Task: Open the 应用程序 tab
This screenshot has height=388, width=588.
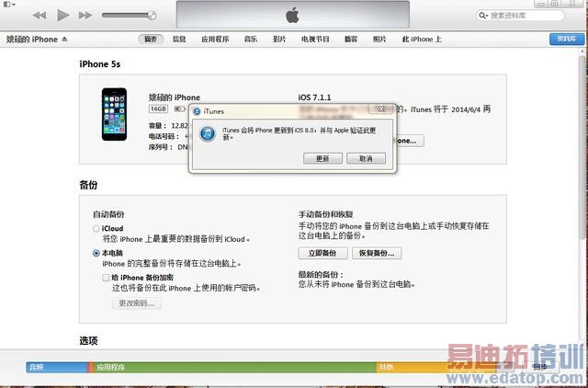Action: tap(215, 39)
